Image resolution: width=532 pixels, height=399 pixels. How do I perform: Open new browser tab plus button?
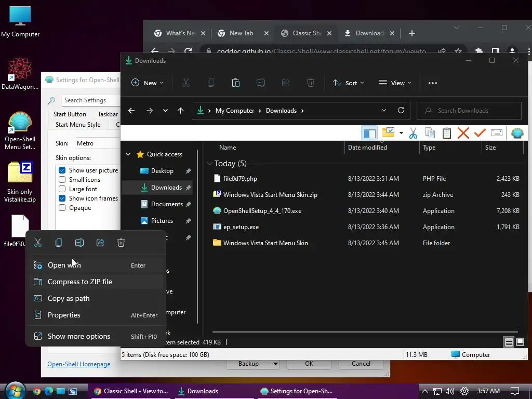coord(412,33)
